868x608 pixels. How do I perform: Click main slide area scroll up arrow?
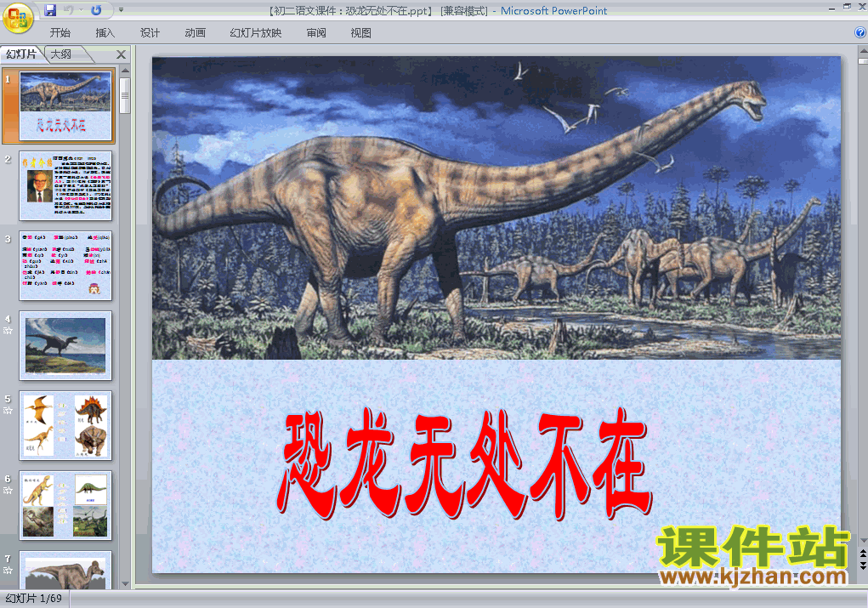point(863,50)
